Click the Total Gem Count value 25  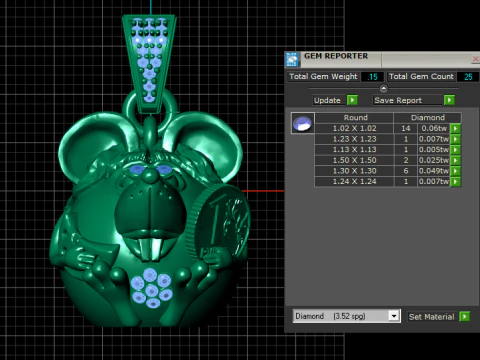[468, 77]
